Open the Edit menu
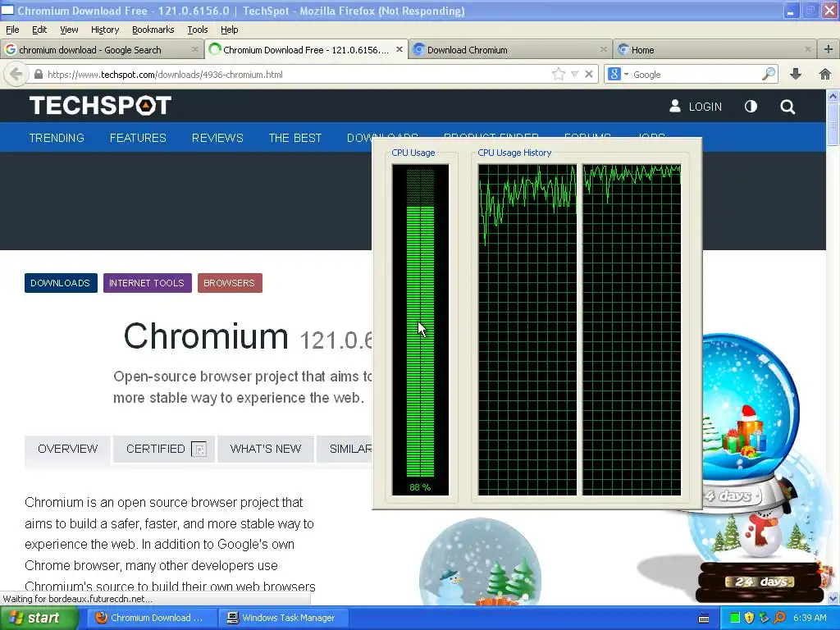 click(39, 30)
